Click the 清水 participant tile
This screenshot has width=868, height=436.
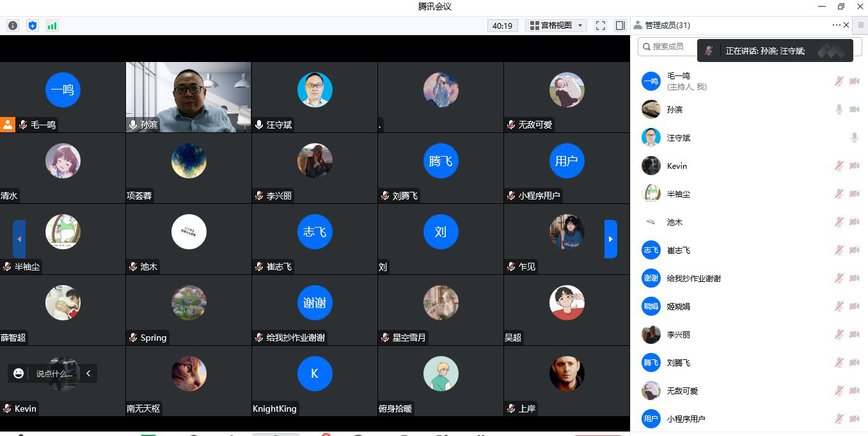tap(63, 168)
